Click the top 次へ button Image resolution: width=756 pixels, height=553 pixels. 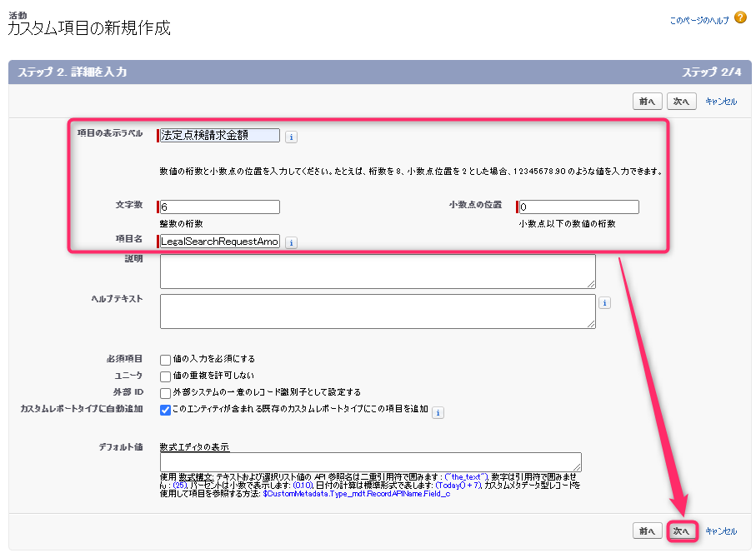(681, 101)
